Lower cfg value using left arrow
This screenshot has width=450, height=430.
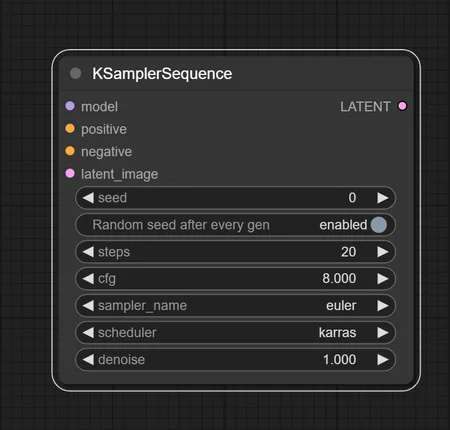pos(88,279)
